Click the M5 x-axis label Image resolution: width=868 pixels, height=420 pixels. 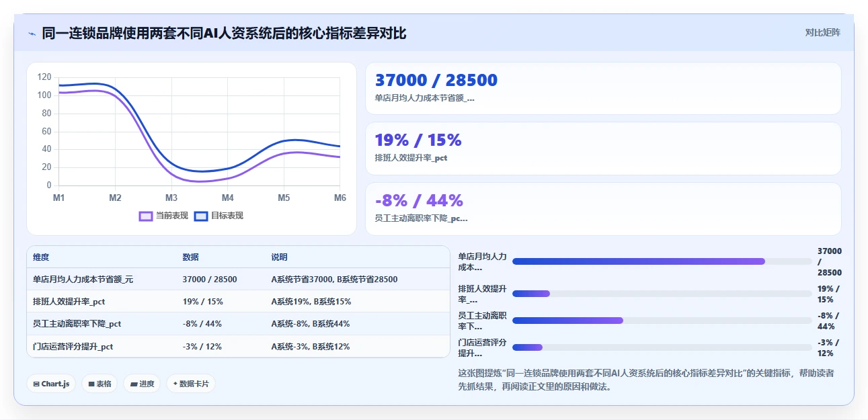click(284, 198)
